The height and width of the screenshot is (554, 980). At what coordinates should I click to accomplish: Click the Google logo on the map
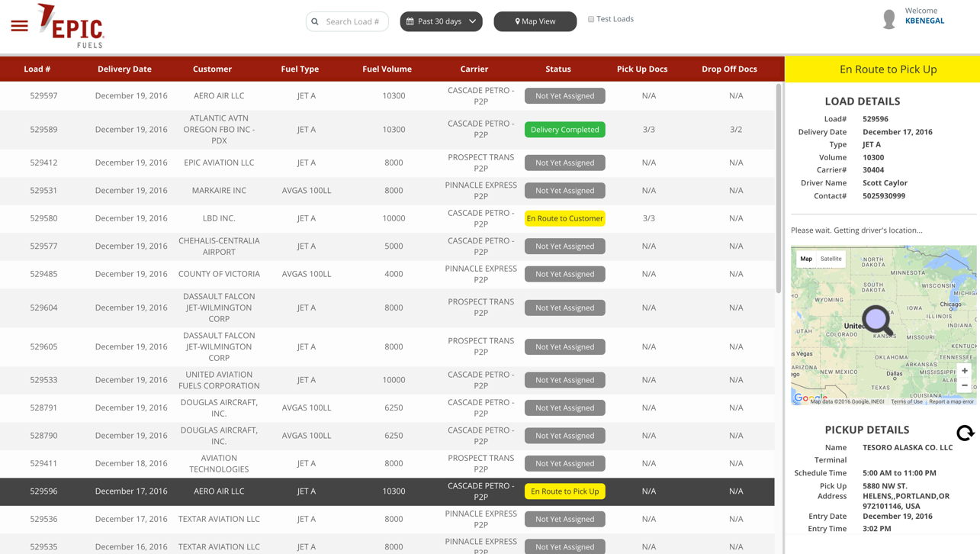coord(810,398)
